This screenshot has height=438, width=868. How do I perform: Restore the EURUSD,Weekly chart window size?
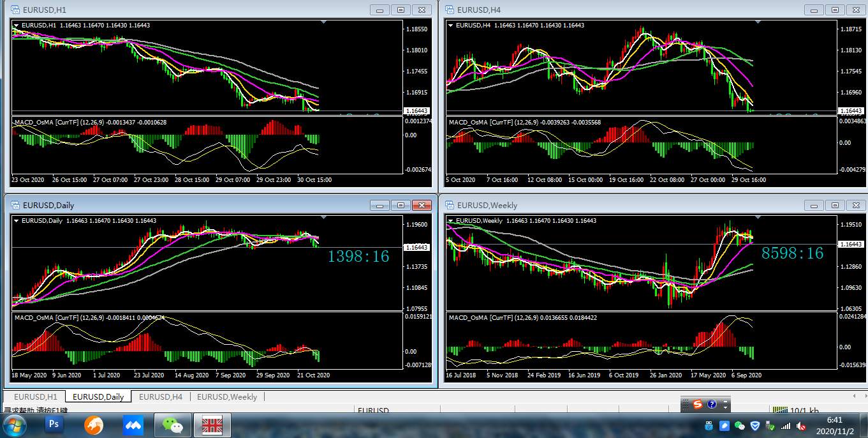[x=834, y=205]
